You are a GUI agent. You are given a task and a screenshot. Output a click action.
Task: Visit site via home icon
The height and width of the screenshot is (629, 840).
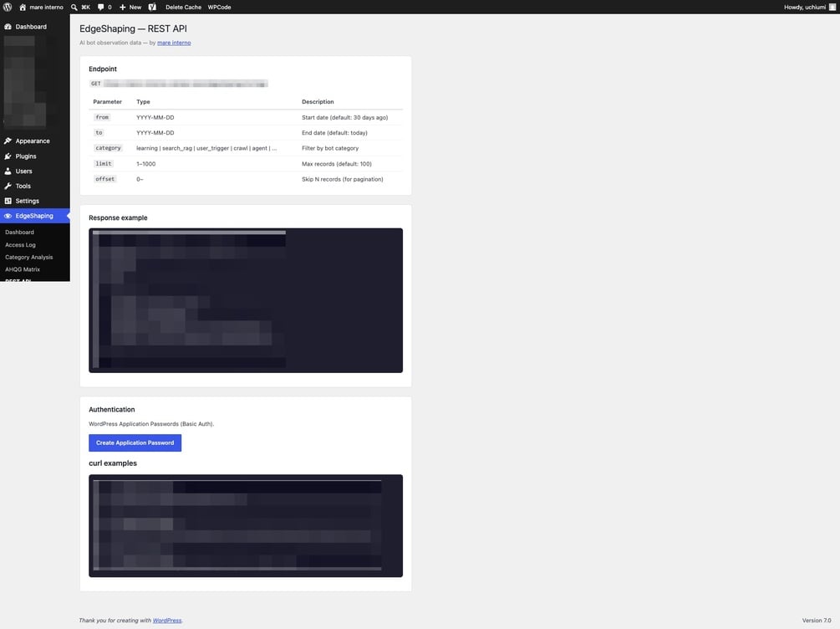[x=23, y=7]
